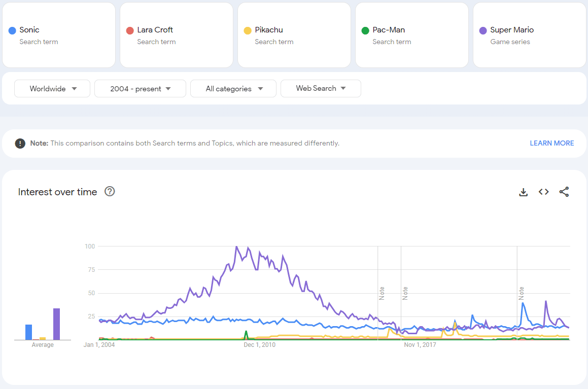Click the green dot on the Pac-Man card

365,30
